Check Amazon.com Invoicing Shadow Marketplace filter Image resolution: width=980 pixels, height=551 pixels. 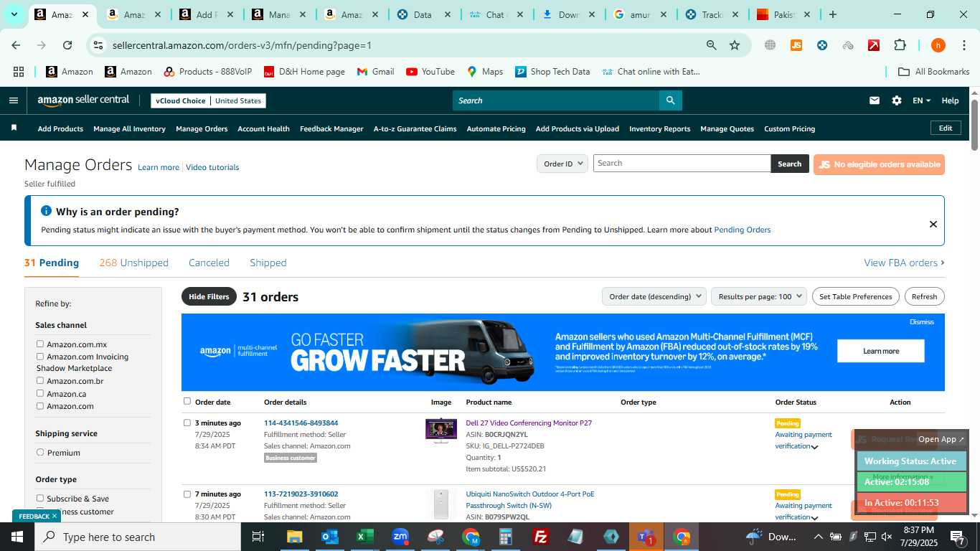(x=40, y=357)
